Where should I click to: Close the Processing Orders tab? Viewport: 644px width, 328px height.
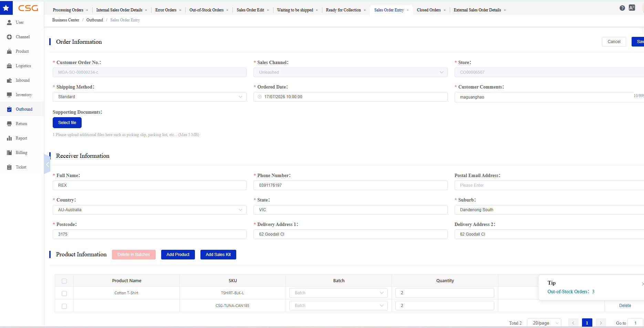(x=87, y=10)
